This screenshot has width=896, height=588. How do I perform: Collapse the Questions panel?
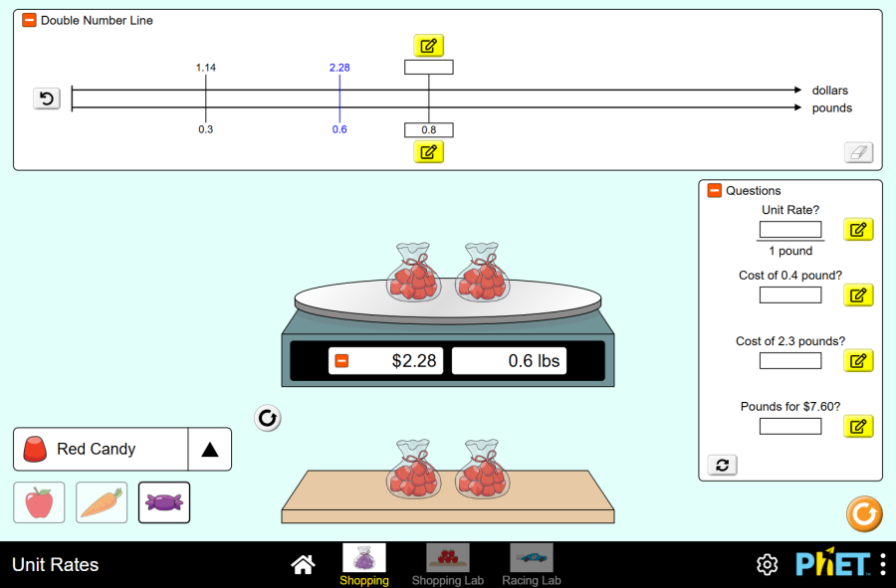(x=713, y=189)
